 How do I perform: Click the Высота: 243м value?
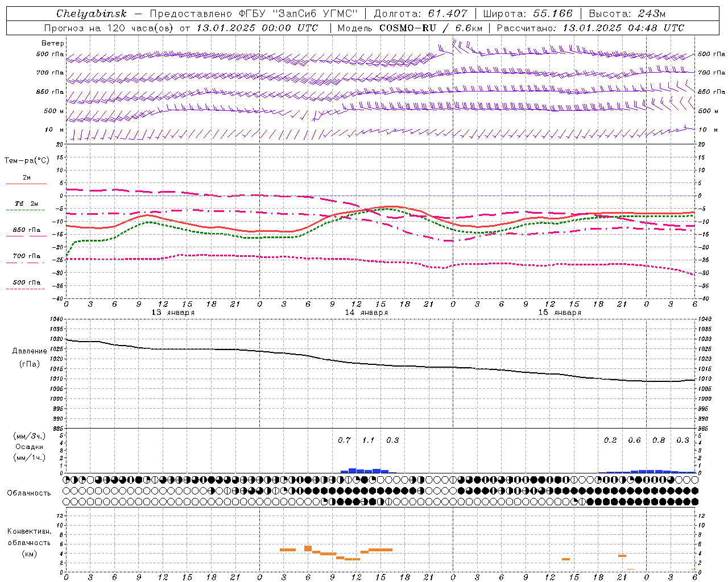tap(627, 14)
